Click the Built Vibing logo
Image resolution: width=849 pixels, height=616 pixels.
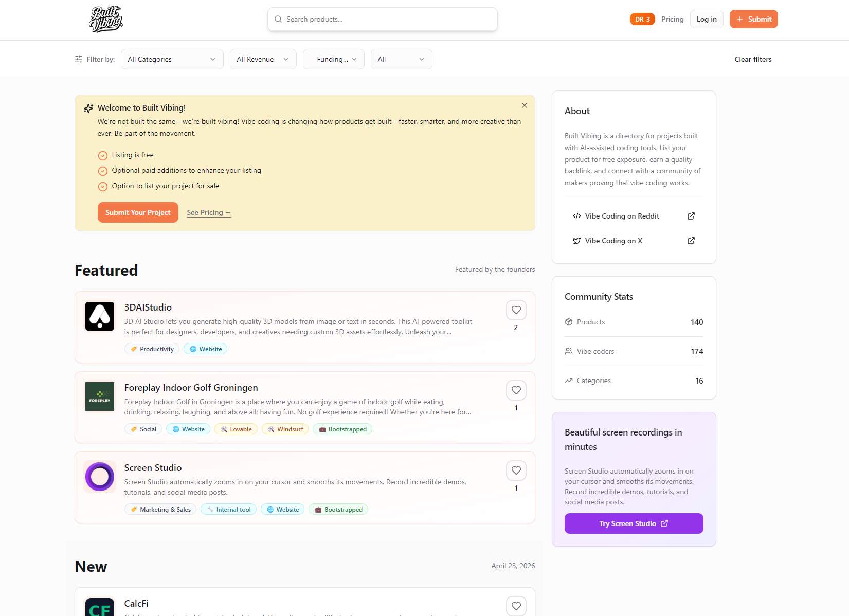(105, 19)
